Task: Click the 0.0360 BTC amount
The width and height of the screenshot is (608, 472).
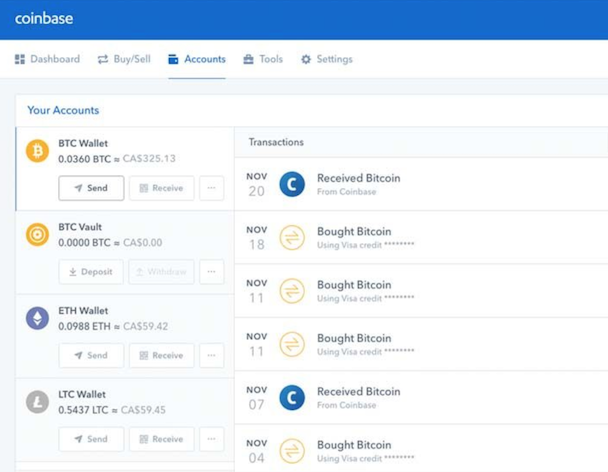Action: tap(85, 159)
